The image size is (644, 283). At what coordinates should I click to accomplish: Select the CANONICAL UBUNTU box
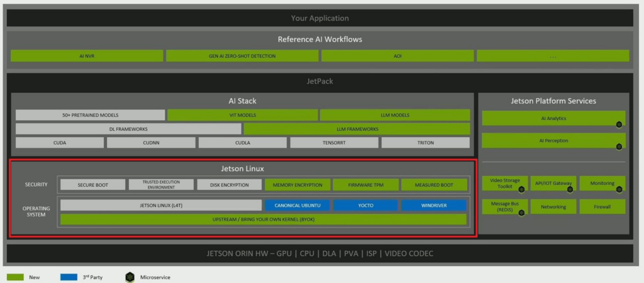tap(297, 206)
